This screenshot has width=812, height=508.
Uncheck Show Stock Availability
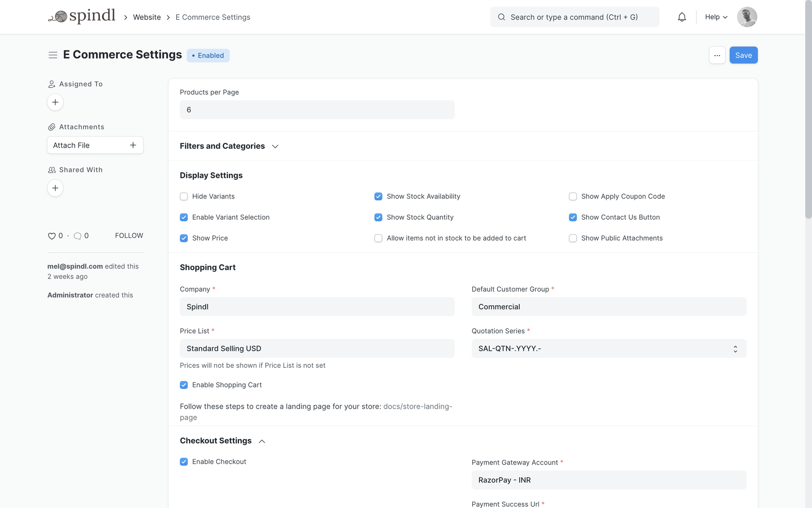click(378, 197)
